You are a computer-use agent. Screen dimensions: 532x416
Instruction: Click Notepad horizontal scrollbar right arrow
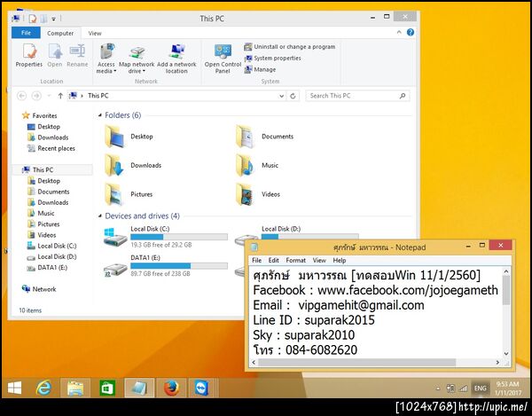pyautogui.click(x=497, y=363)
